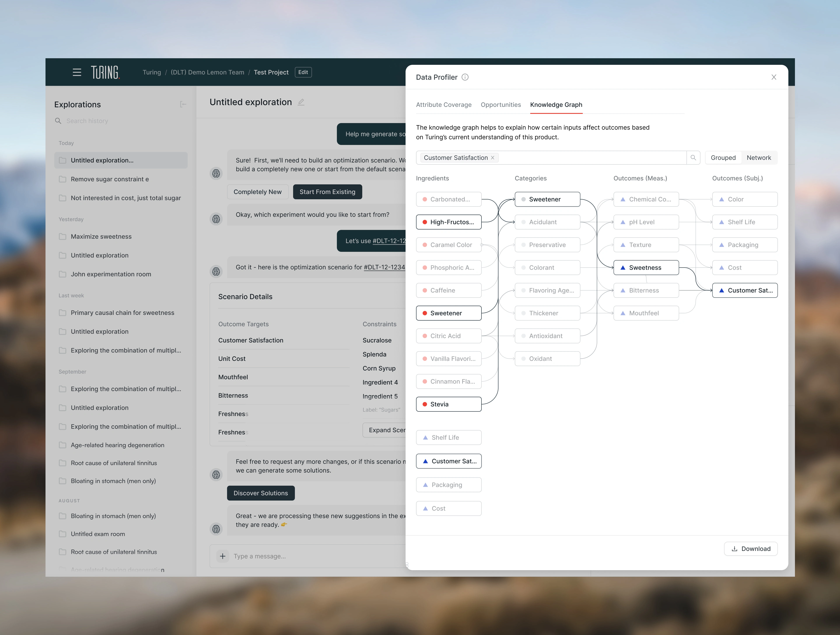
Task: Select the Stevia ingredient node
Action: [x=448, y=404]
